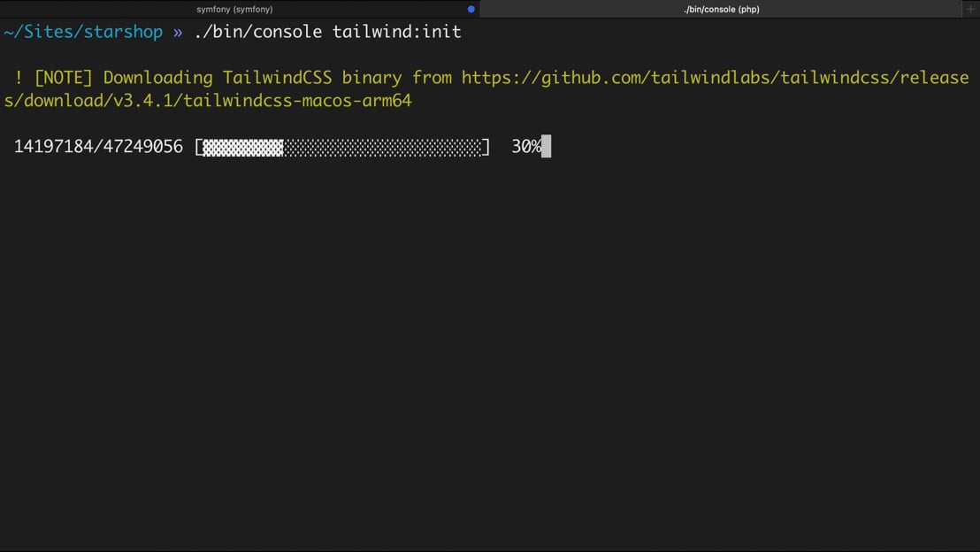The width and height of the screenshot is (980, 552).
Task: Open the github.com tailwindcss release URL
Action: pyautogui.click(x=486, y=88)
